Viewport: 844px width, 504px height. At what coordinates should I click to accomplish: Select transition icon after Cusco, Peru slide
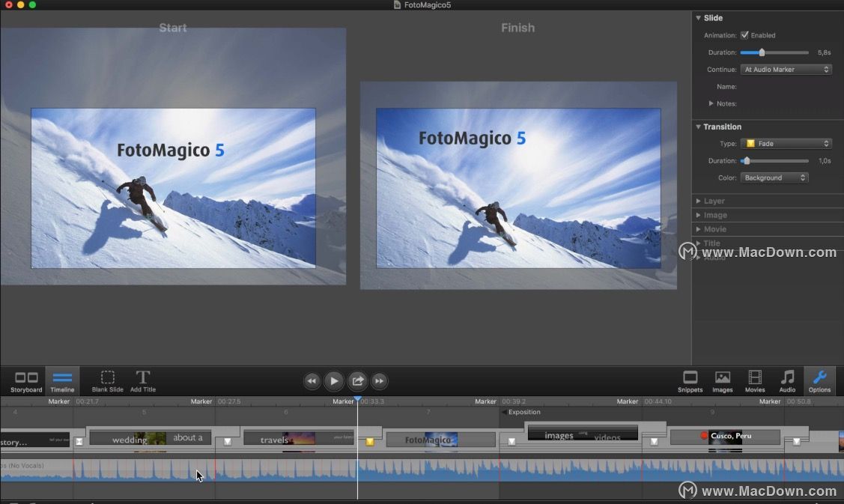[x=796, y=442]
